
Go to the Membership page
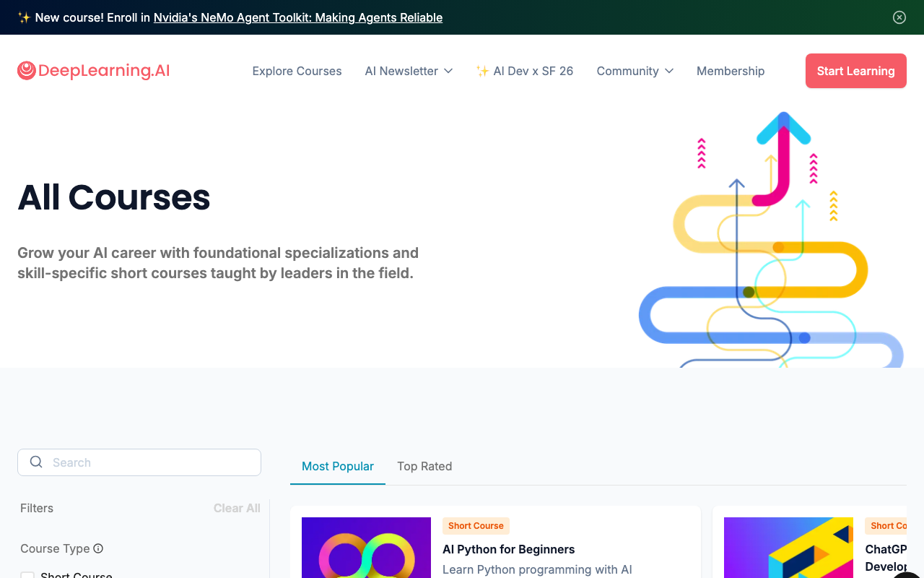tap(731, 71)
